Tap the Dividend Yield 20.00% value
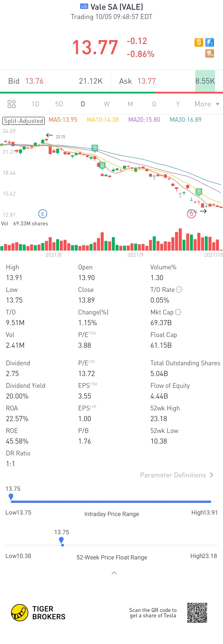 [x=17, y=396]
